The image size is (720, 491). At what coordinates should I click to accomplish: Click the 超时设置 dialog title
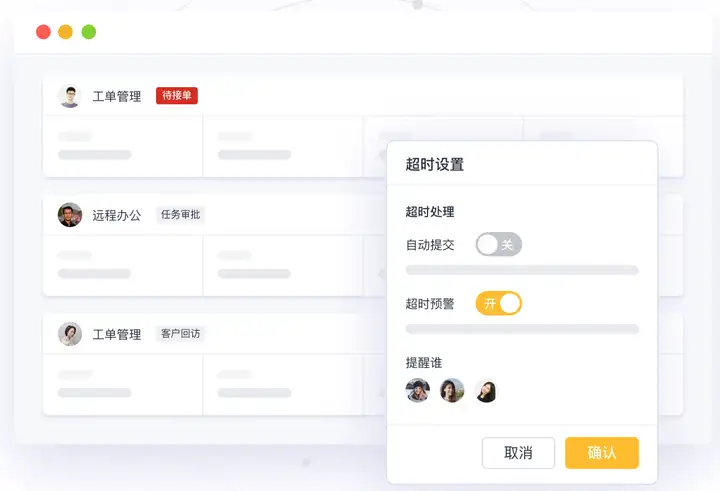[x=435, y=164]
